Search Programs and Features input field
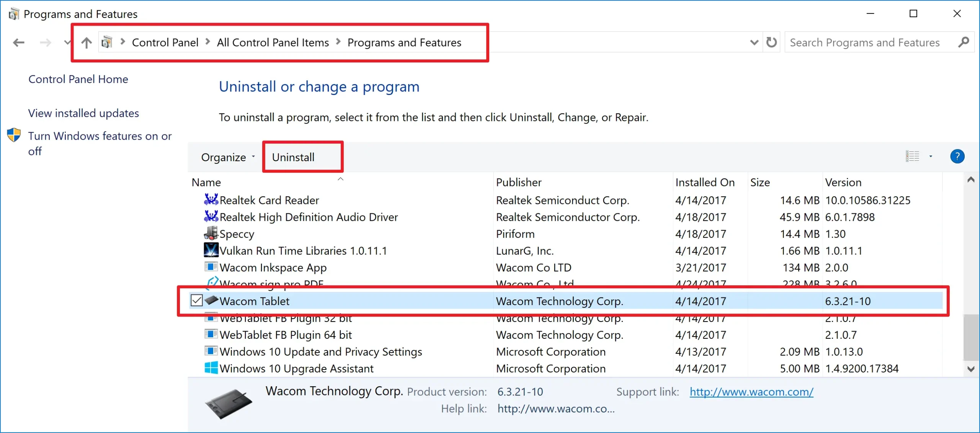This screenshot has height=433, width=980. (x=869, y=42)
